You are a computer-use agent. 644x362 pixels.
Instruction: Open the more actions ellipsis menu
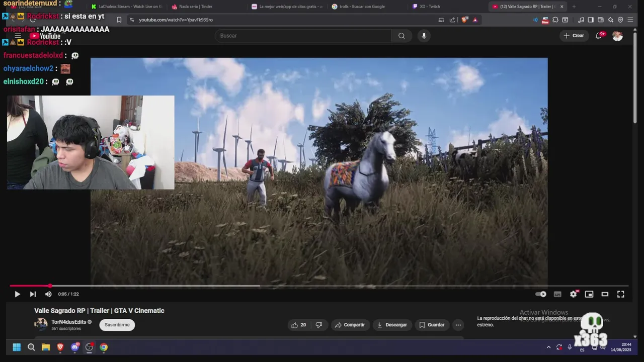tap(458, 325)
